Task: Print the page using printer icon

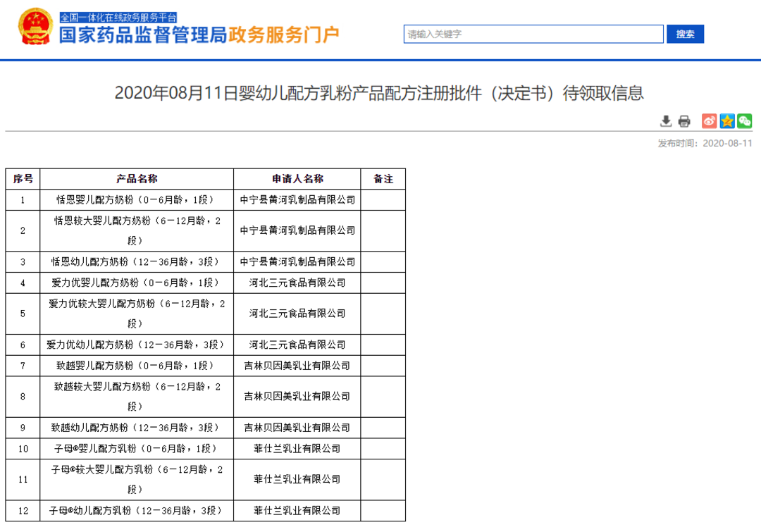Action: [x=684, y=121]
